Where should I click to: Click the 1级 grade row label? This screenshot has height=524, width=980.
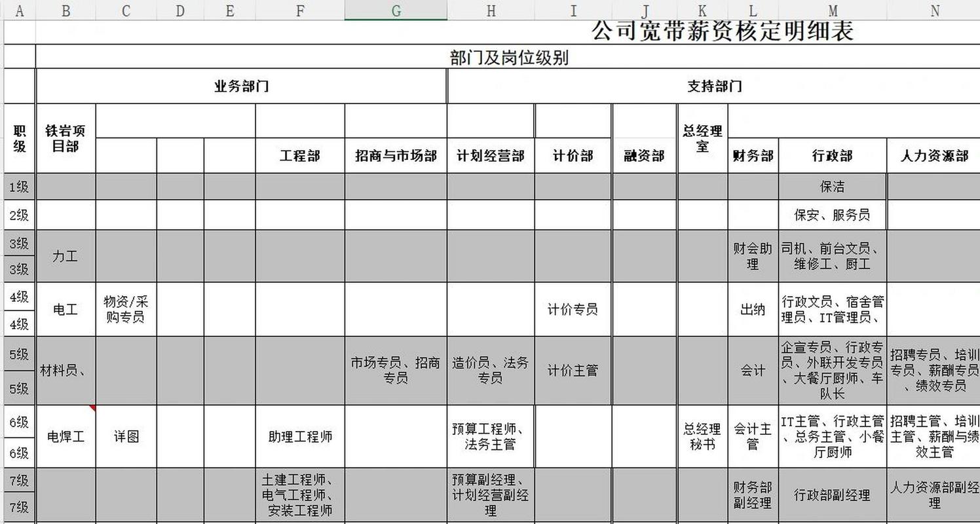[x=19, y=187]
